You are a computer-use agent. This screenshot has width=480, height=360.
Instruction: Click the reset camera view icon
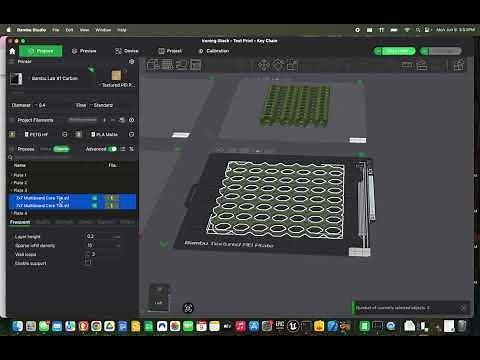[188, 308]
